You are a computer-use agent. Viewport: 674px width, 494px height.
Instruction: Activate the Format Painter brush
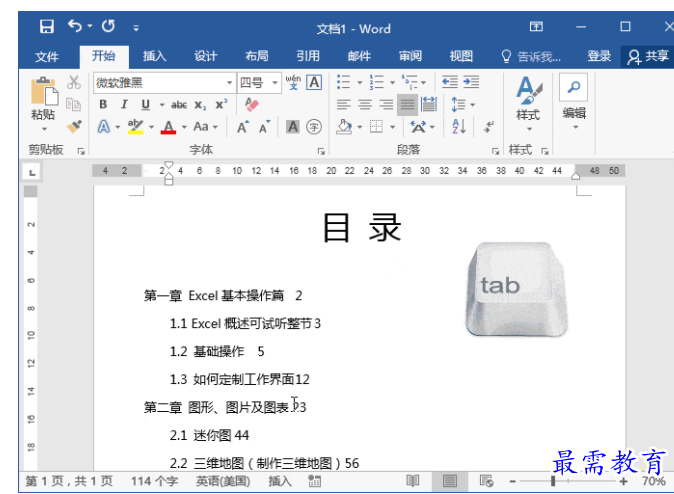click(x=74, y=126)
